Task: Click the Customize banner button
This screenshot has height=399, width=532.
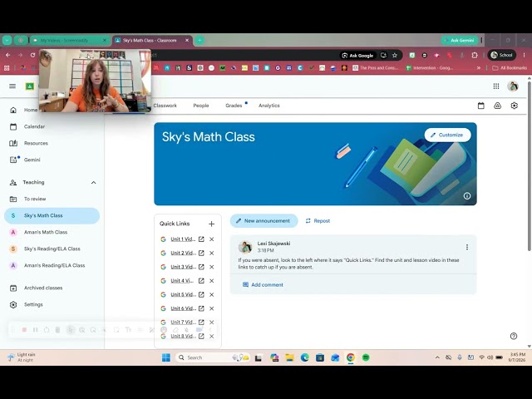Action: click(x=447, y=135)
